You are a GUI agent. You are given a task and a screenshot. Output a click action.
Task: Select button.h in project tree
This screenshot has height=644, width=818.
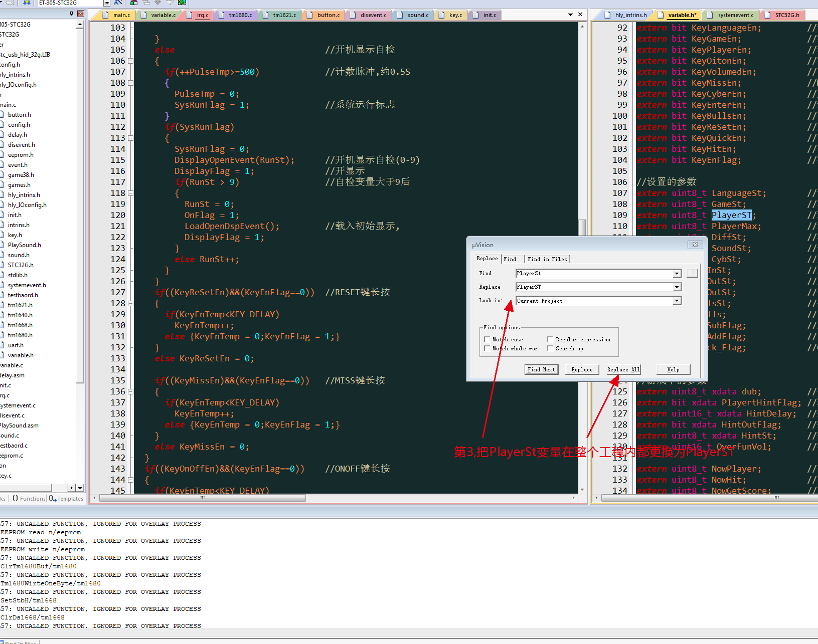[20, 115]
